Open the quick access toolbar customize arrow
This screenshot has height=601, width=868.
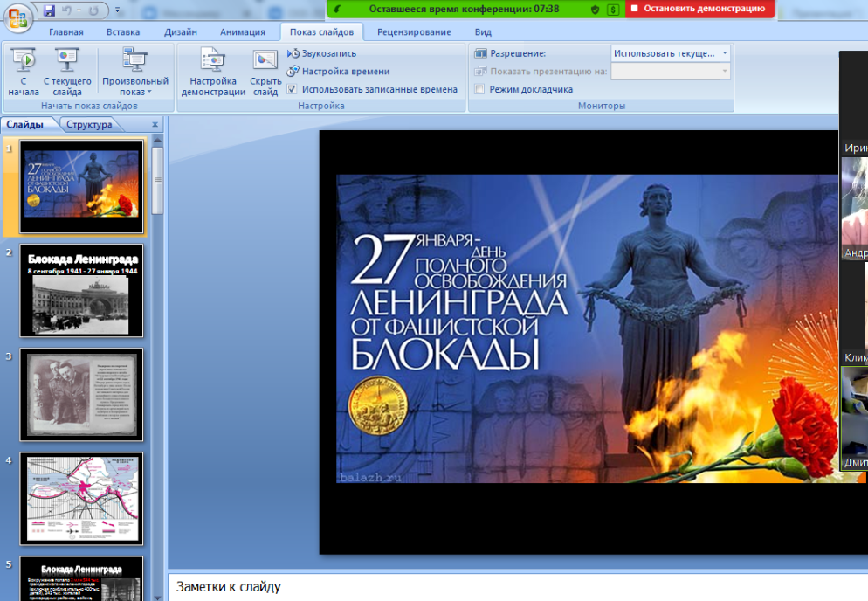[x=118, y=11]
